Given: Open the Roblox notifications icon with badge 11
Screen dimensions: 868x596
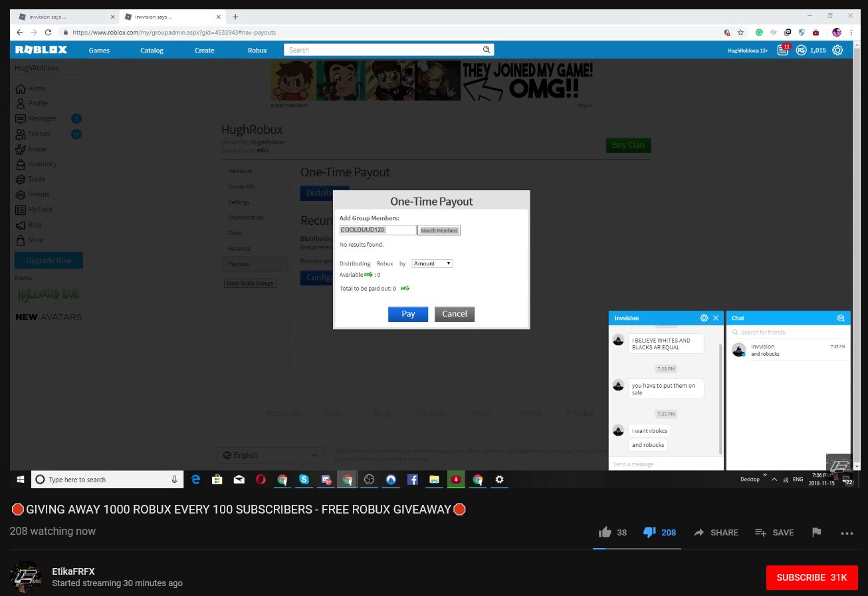Looking at the screenshot, I should [783, 50].
